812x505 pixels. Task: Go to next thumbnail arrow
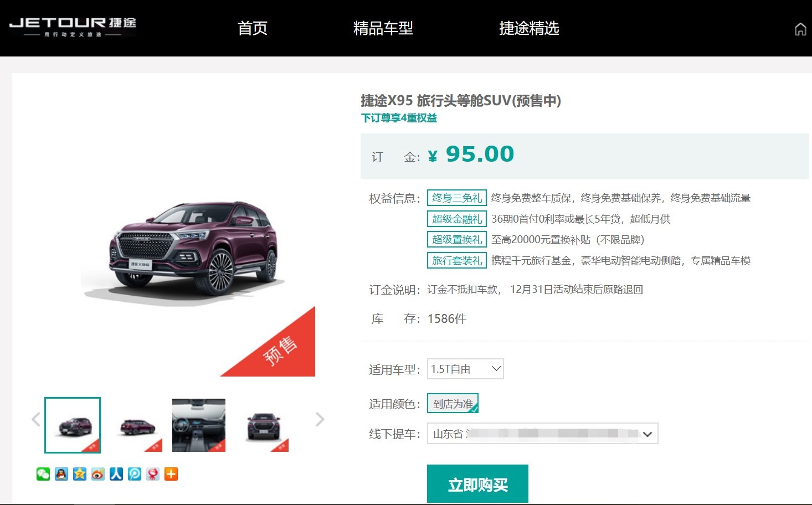coord(320,419)
